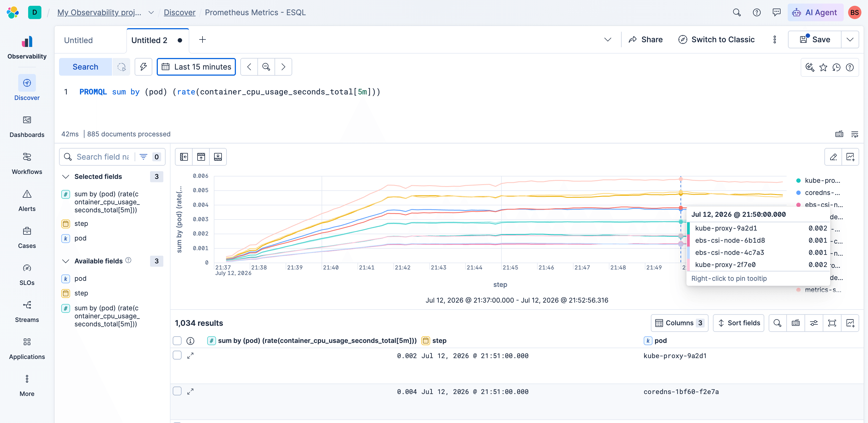Open the ES|QL query starred list
This screenshot has height=423, width=868.
823,67
